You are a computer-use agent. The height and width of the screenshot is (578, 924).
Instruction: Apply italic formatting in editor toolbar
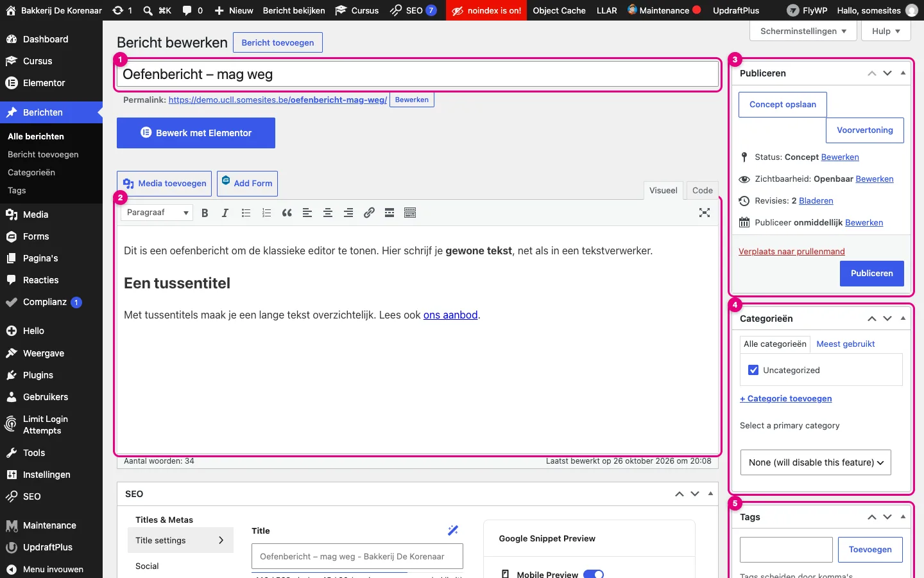click(x=225, y=213)
